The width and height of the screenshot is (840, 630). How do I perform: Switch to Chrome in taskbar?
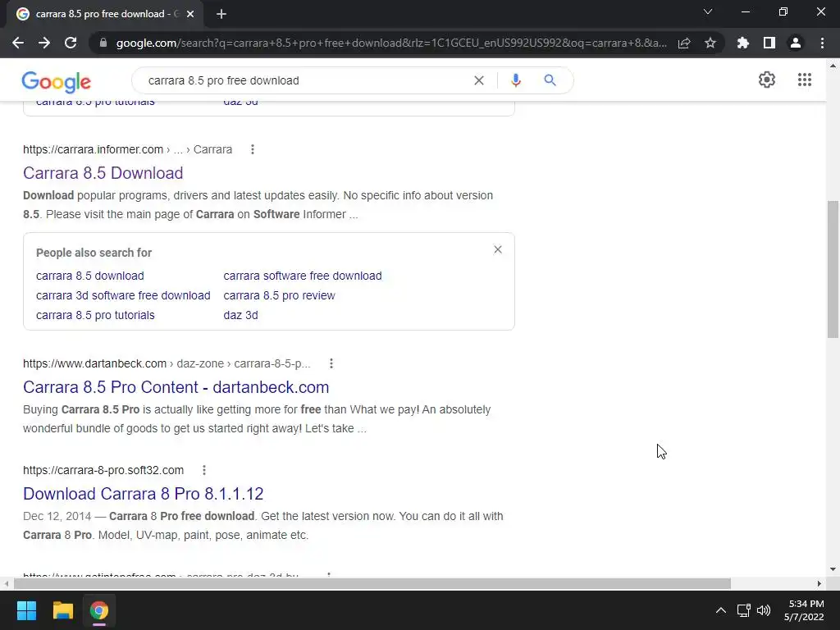coord(99,610)
